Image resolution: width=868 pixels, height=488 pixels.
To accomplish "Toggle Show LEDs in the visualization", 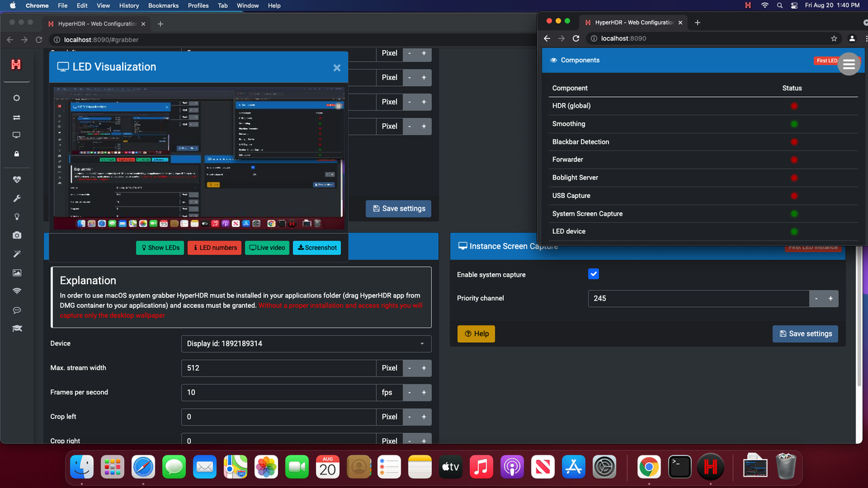I will (160, 247).
